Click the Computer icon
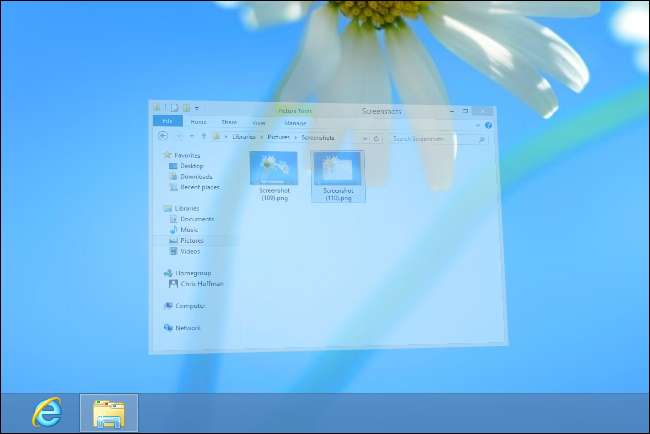Viewport: 650px width, 434px height. 168,305
